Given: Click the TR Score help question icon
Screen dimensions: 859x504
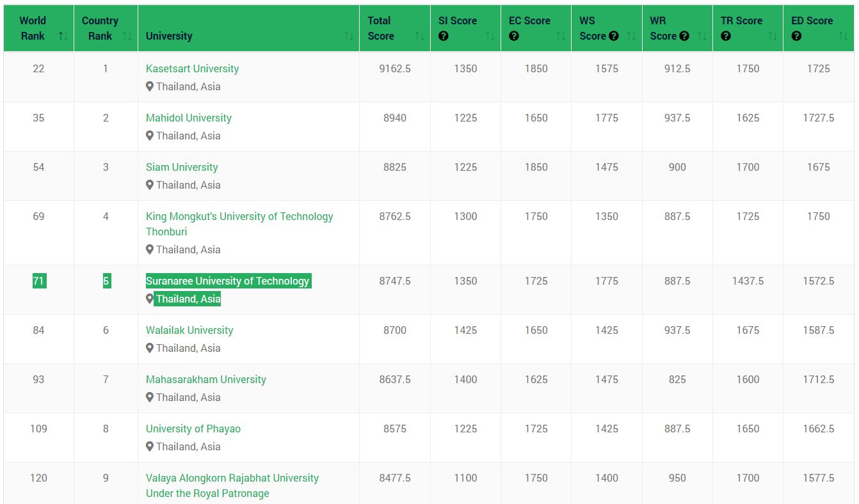Looking at the screenshot, I should 726,36.
